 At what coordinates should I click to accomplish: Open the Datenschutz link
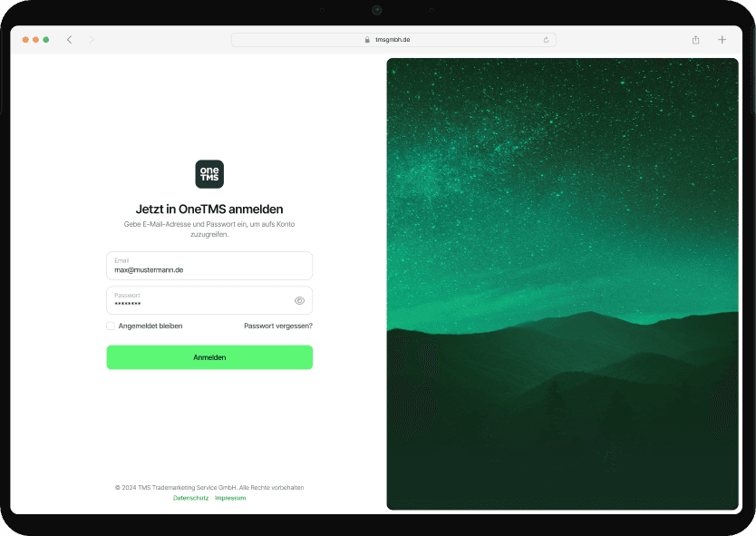pos(191,498)
